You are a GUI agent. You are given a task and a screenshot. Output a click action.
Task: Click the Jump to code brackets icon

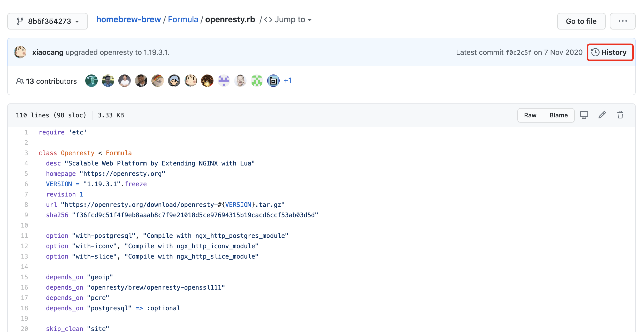coord(268,20)
